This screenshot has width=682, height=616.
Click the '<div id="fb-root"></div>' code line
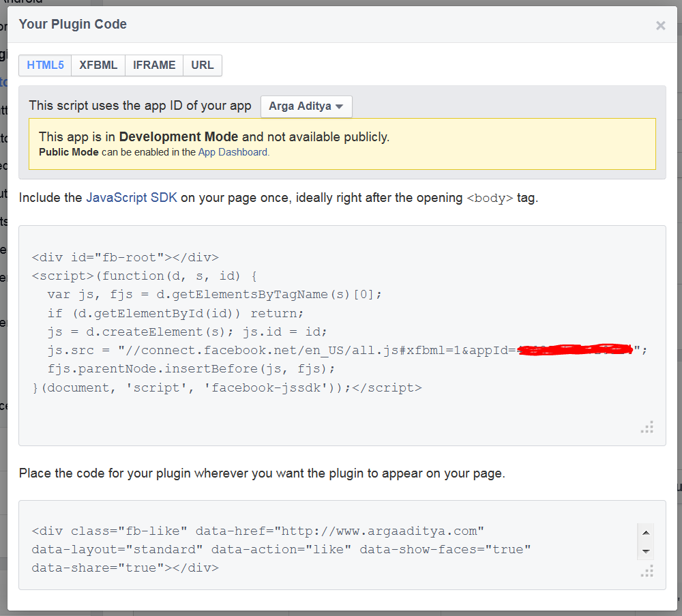click(x=125, y=258)
